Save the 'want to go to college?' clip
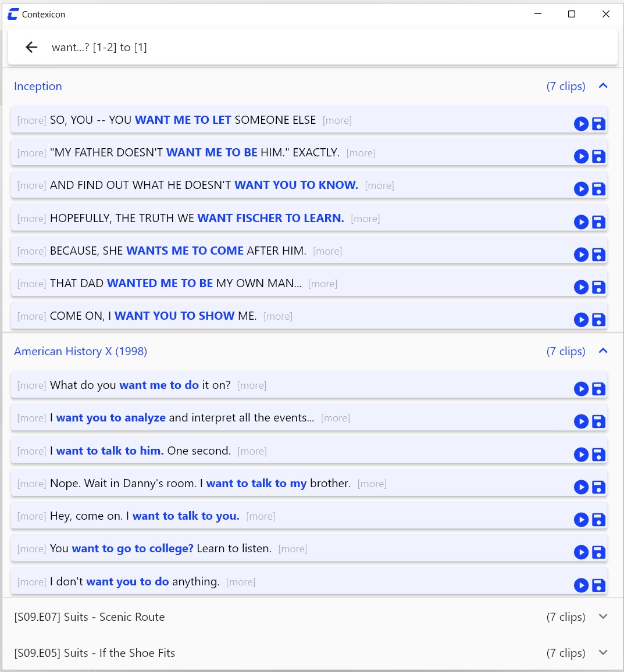The width and height of the screenshot is (624, 672). click(x=598, y=552)
